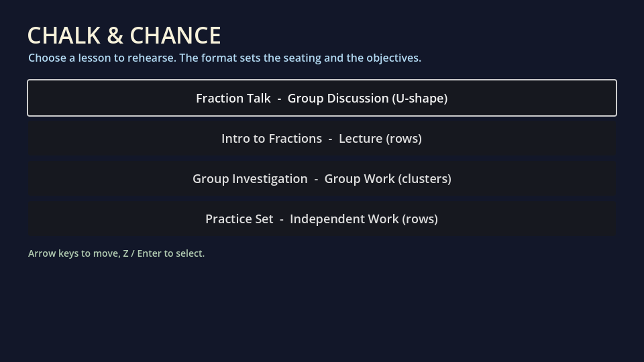Click the 'Practice Set' lesson name text
The image size is (644, 362).
(239, 219)
